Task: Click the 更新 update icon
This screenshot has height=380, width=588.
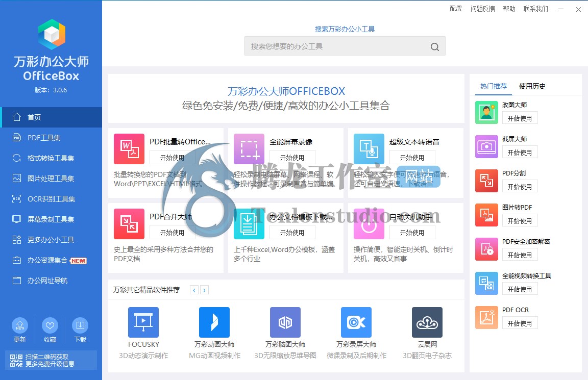Action: [x=20, y=325]
